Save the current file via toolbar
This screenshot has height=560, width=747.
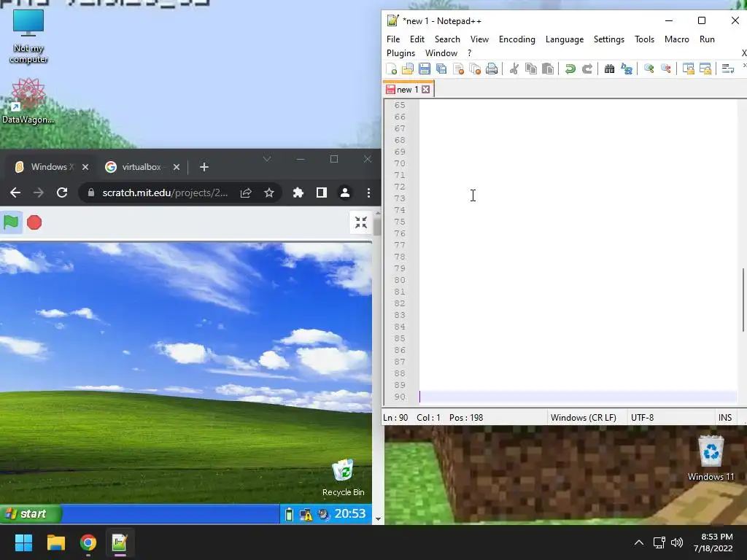425,69
